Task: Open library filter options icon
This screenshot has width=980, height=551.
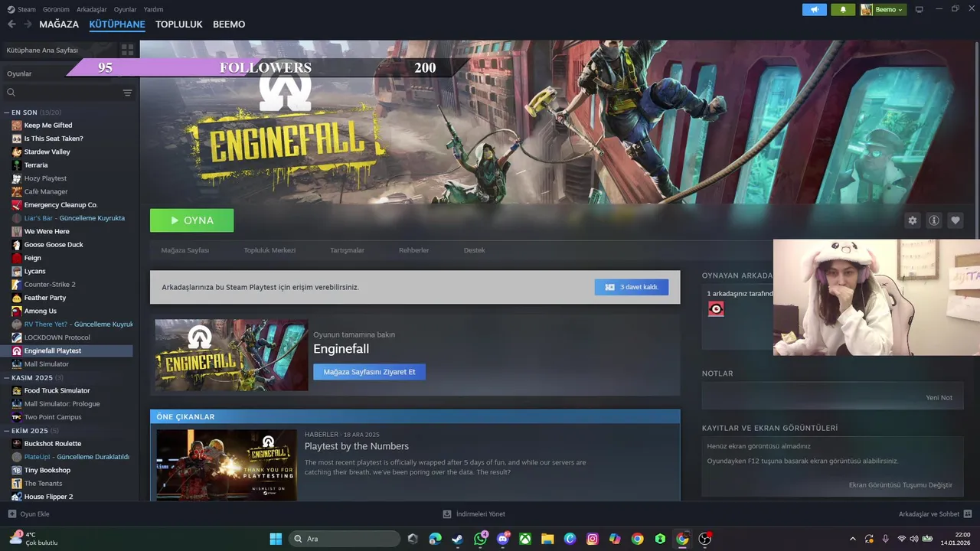Action: [127, 93]
